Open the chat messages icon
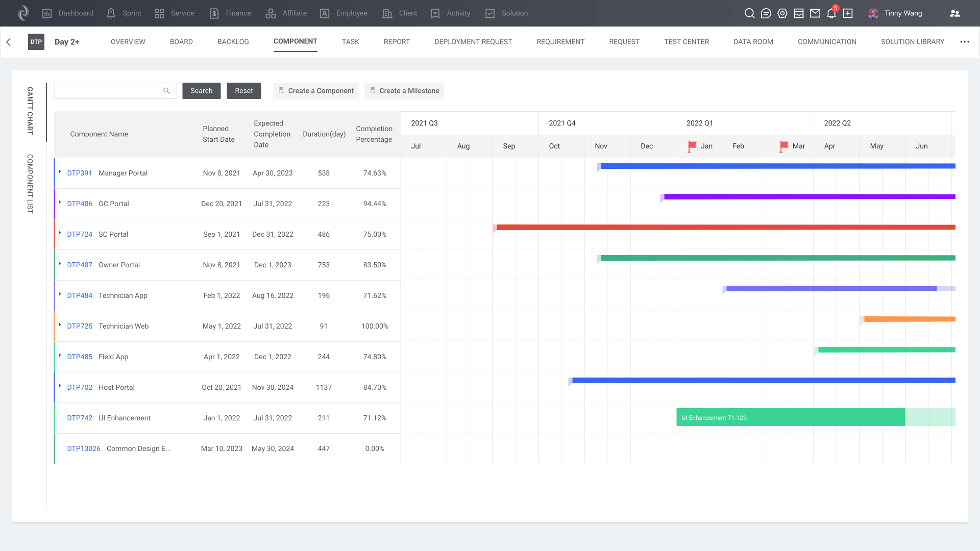This screenshot has height=551, width=980. [x=766, y=13]
